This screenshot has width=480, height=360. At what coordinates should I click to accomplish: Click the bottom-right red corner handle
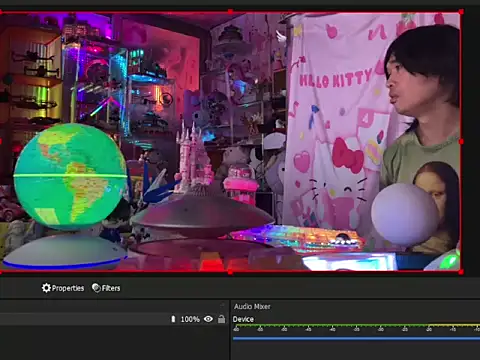[461, 272]
